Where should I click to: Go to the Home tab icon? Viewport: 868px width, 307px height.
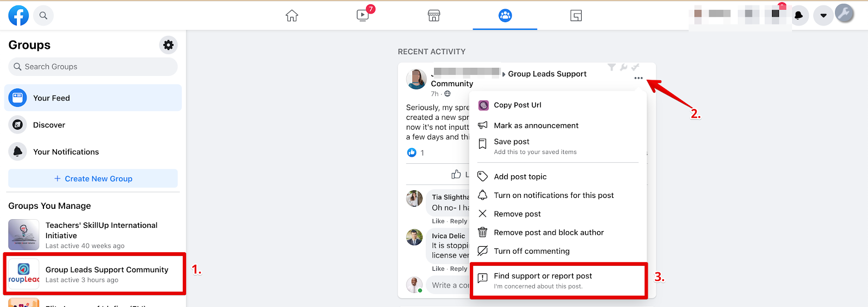pos(292,16)
